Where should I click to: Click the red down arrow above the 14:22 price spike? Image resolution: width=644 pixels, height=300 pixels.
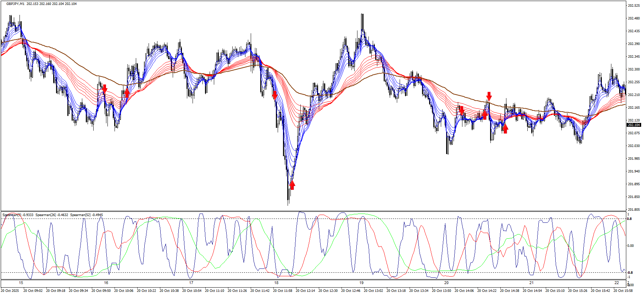point(489,96)
